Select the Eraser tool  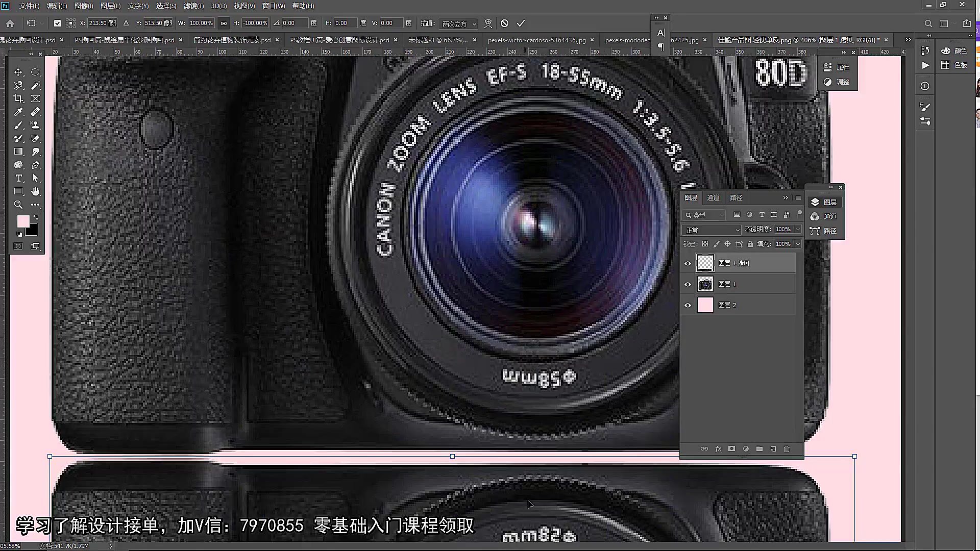pyautogui.click(x=35, y=138)
